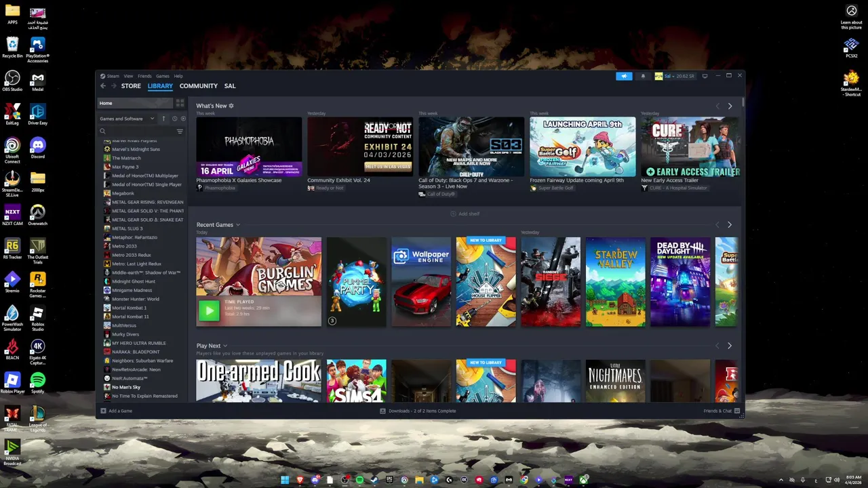This screenshot has height=488, width=868.
Task: Advance the Play Next shelf right
Action: coord(730,346)
